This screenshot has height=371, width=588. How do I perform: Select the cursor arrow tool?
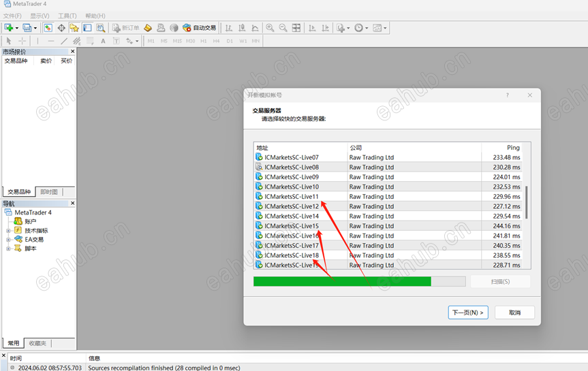click(9, 41)
